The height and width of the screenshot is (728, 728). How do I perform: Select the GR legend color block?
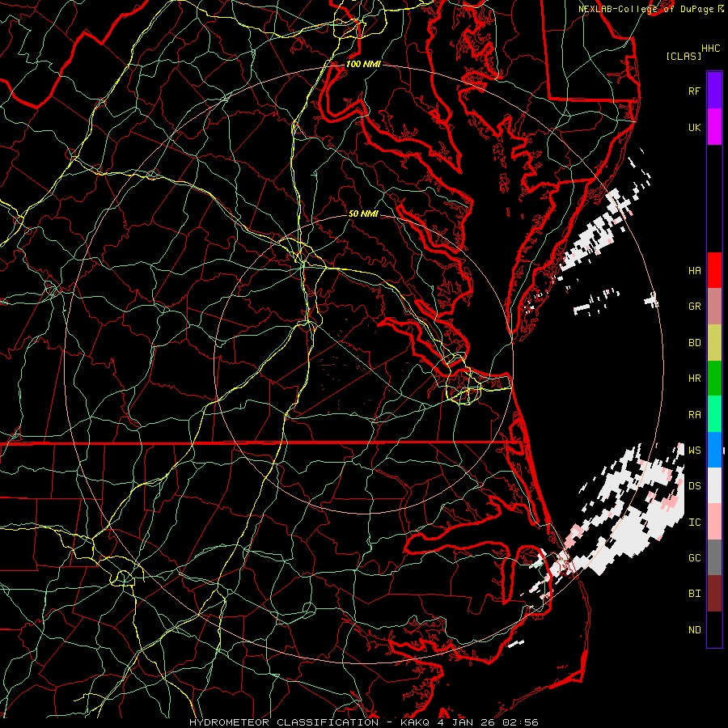click(x=714, y=306)
